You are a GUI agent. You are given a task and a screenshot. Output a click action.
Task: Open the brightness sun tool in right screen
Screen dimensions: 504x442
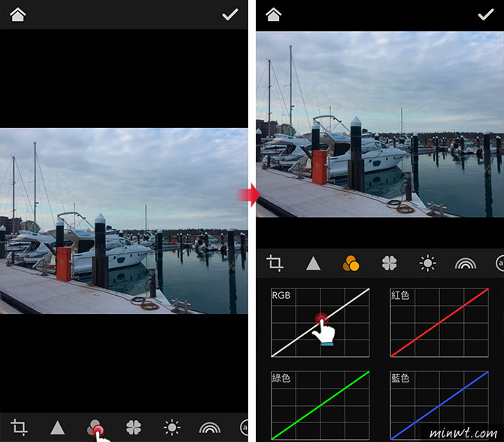coord(427,263)
